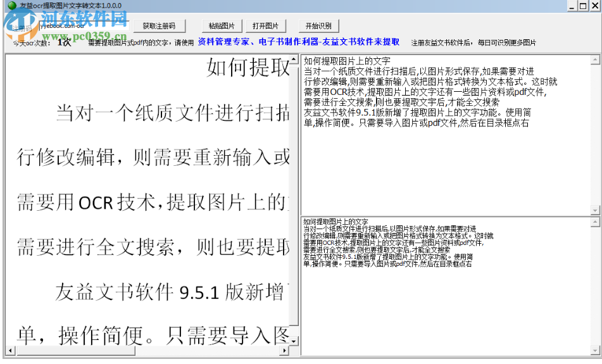Image resolution: width=602 pixels, height=364 pixels.
Task: Click the green app icon in title bar
Action: tap(12, 5)
